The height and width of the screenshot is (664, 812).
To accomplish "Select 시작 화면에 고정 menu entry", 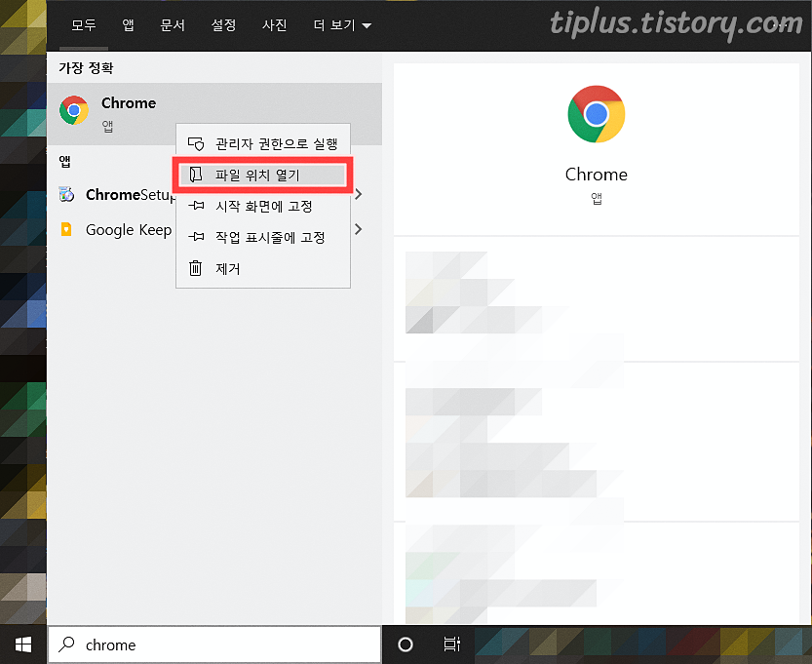I will point(263,206).
